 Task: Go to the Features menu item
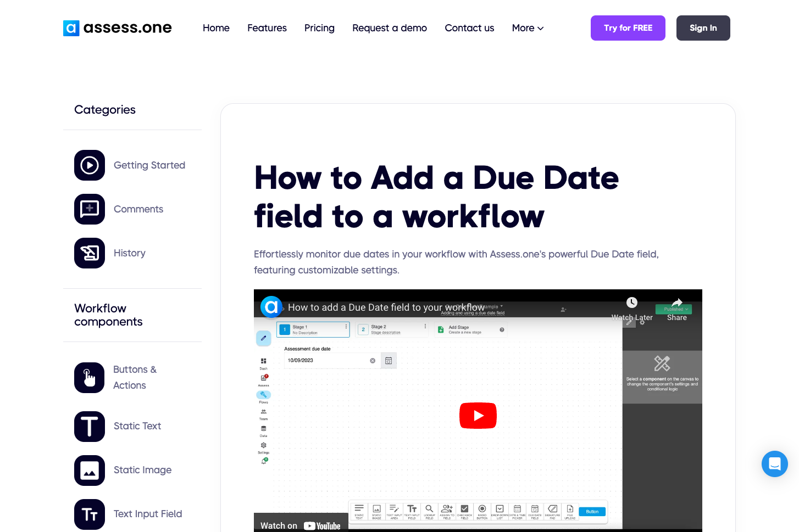267,28
